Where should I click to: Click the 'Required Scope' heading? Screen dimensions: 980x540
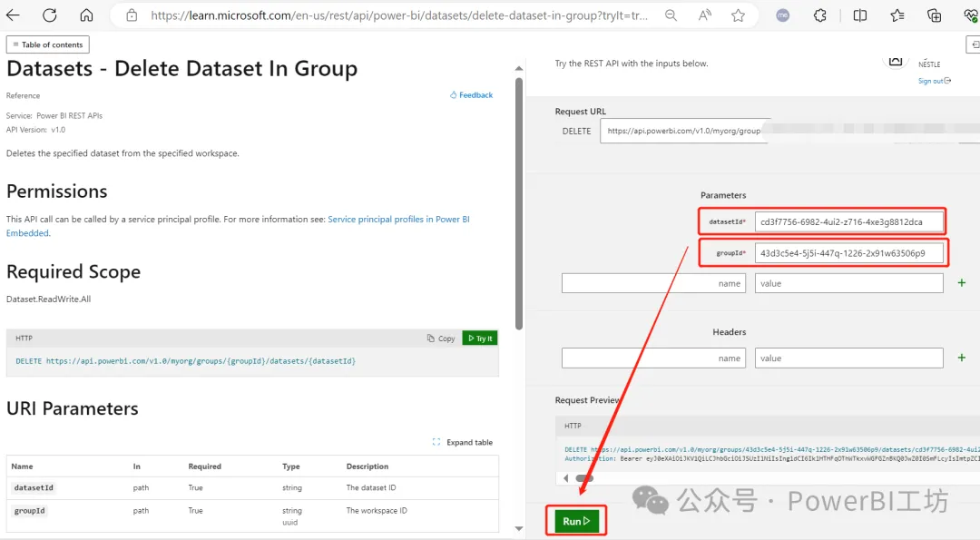73,272
